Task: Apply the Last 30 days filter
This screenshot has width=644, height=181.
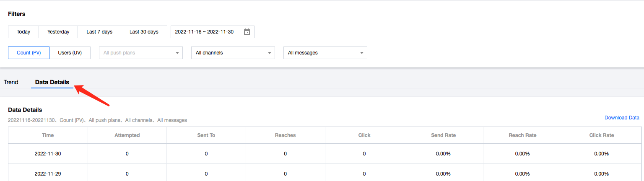Action: tap(144, 32)
